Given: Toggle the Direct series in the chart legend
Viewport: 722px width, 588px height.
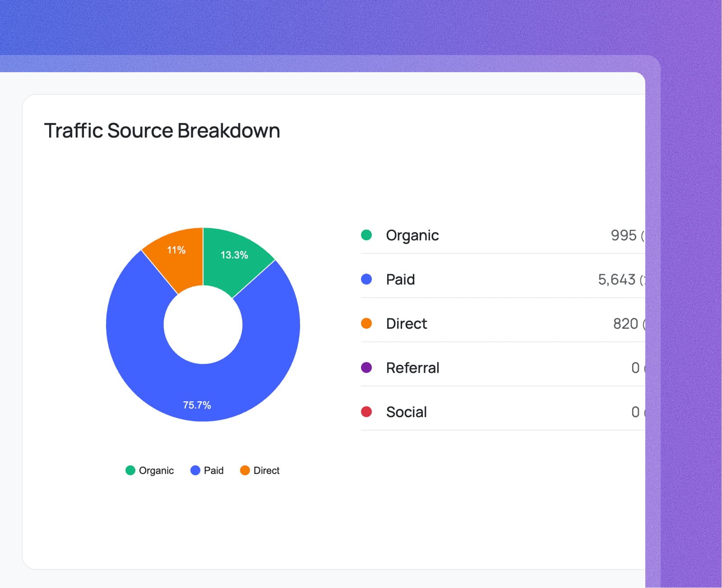Looking at the screenshot, I should click(x=260, y=470).
